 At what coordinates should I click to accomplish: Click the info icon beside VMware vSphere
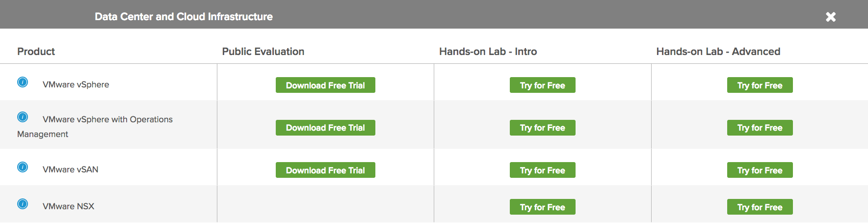pos(23,82)
